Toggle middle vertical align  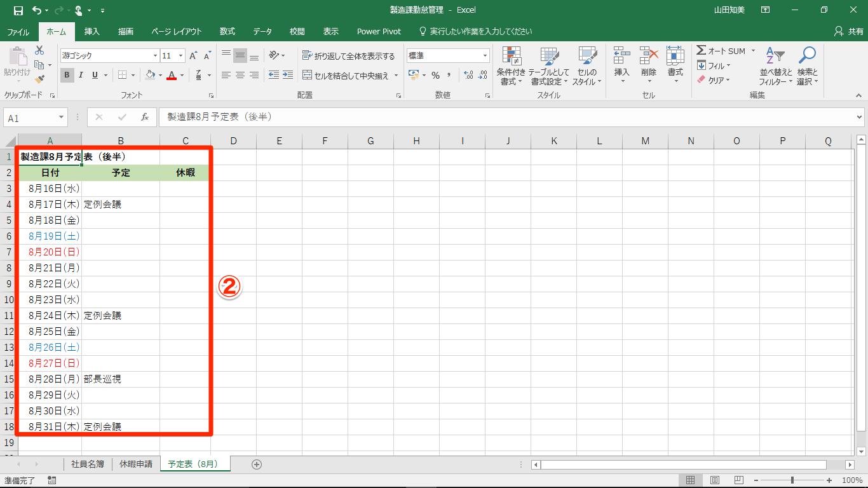240,56
